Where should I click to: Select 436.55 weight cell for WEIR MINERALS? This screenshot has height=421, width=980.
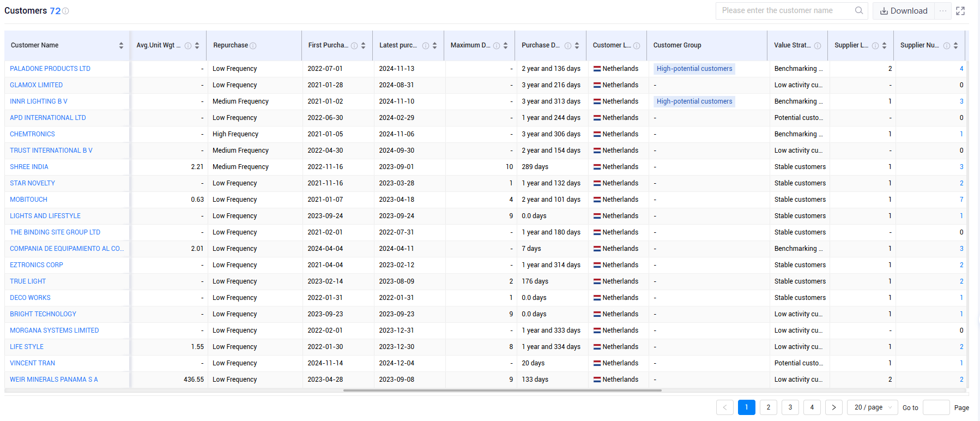193,380
